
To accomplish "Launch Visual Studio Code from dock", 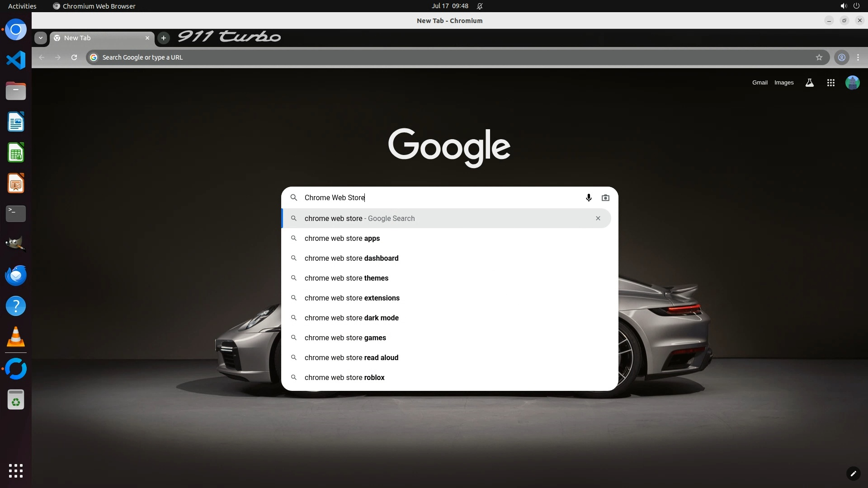I will (x=16, y=60).
